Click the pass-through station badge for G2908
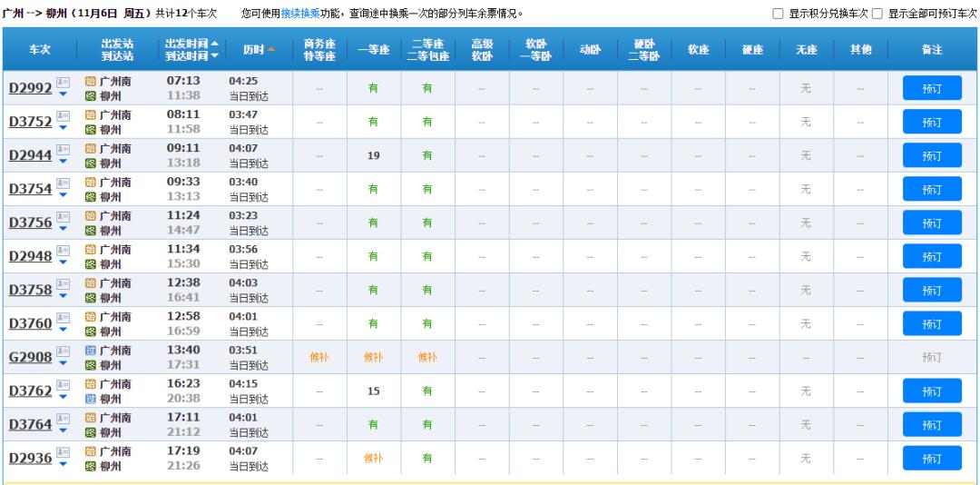 [91, 351]
